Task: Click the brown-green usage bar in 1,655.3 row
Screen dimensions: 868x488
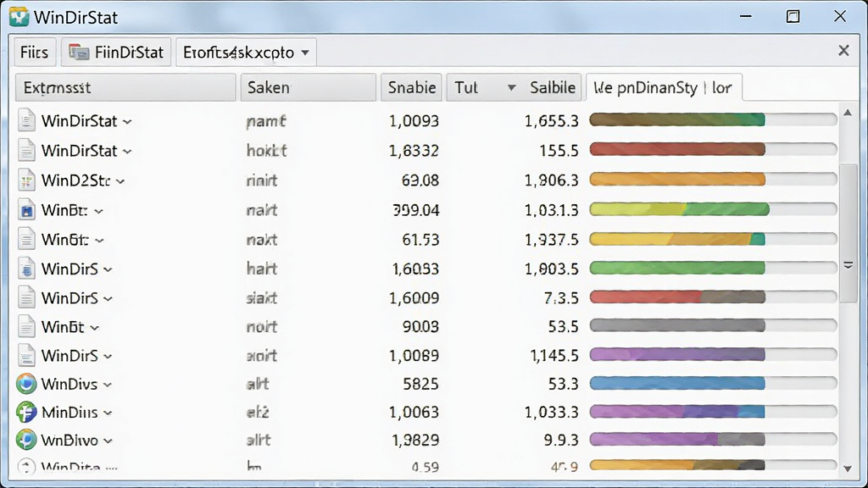Action: tap(677, 119)
